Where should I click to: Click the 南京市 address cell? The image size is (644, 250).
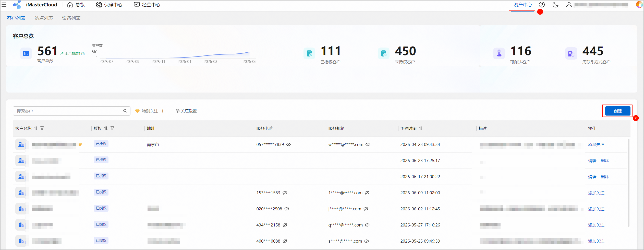(x=153, y=144)
